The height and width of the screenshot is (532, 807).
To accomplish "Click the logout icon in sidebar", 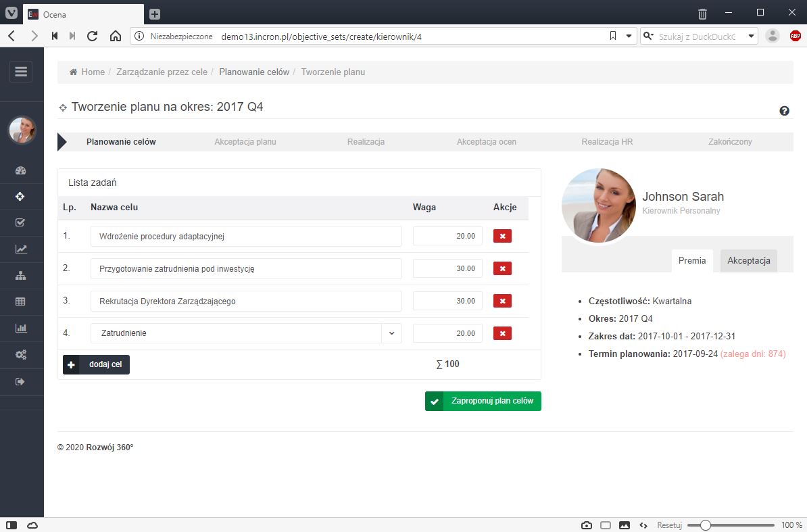I will click(x=20, y=382).
